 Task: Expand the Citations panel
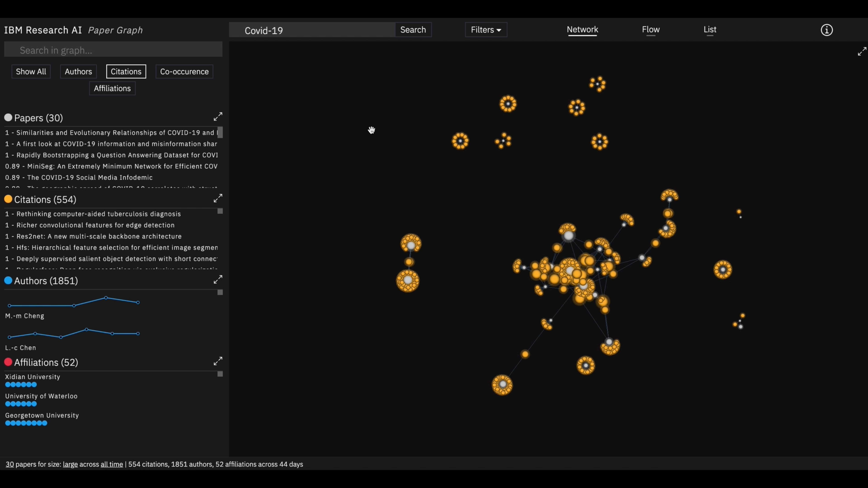(x=218, y=198)
